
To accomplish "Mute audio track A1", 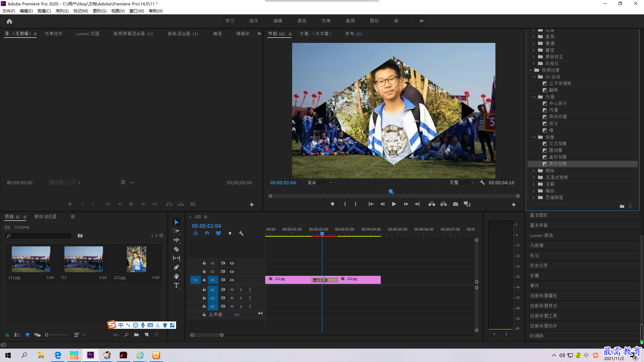I will click(x=232, y=290).
